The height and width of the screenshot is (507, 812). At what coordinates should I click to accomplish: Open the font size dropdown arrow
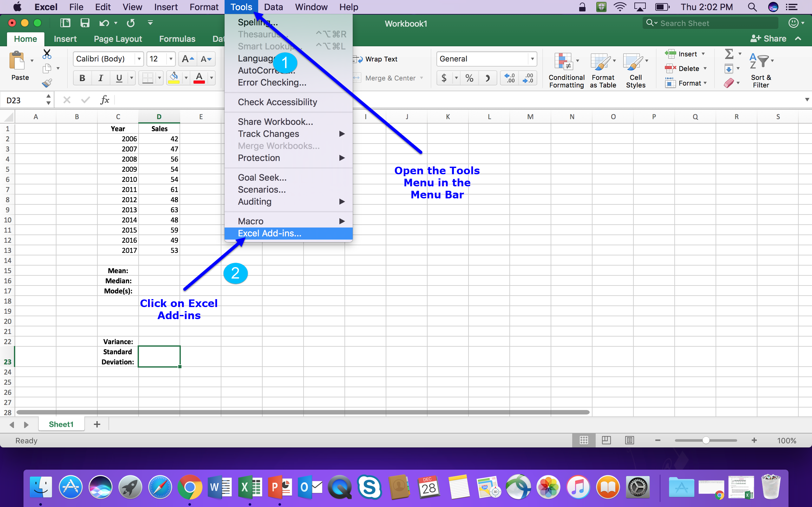pyautogui.click(x=171, y=59)
